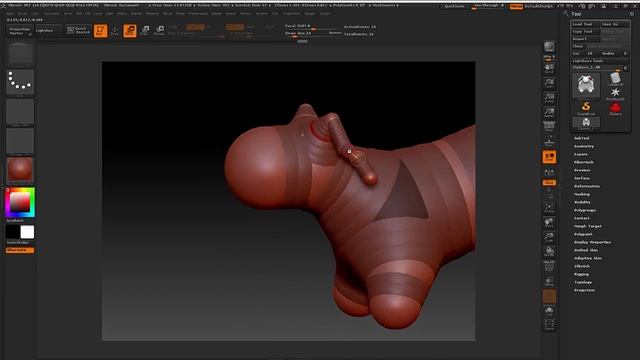This screenshot has height=360, width=640.
Task: Select the Rotate transpose mode icon
Action: click(x=160, y=31)
